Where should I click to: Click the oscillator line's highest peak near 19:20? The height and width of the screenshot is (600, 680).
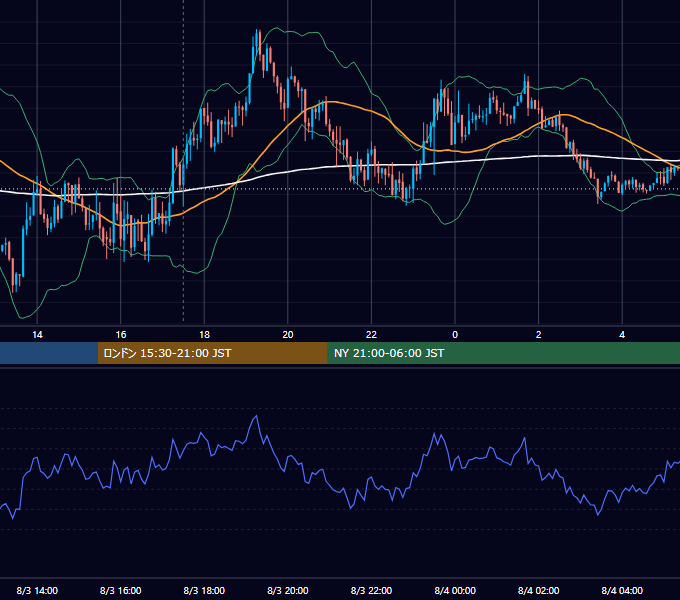click(256, 416)
